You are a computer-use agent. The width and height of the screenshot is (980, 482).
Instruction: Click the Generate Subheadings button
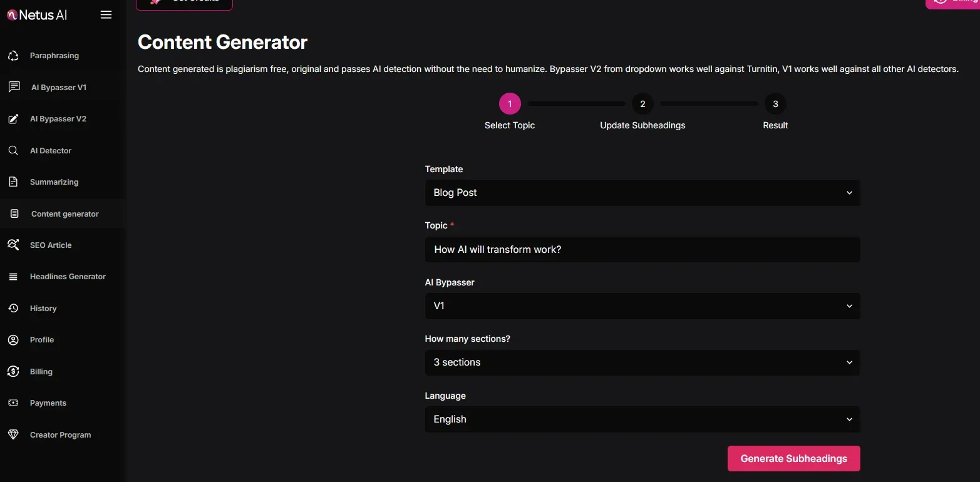793,458
